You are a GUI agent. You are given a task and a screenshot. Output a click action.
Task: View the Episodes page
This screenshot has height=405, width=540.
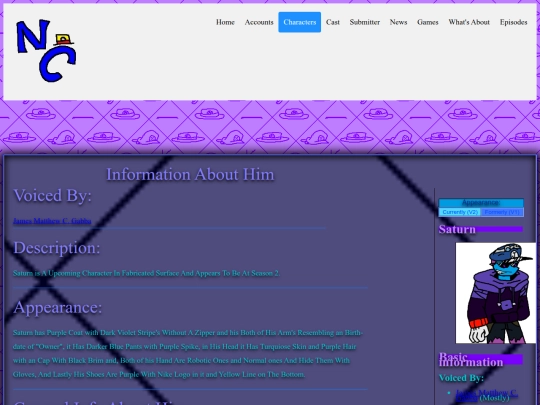[x=513, y=22]
